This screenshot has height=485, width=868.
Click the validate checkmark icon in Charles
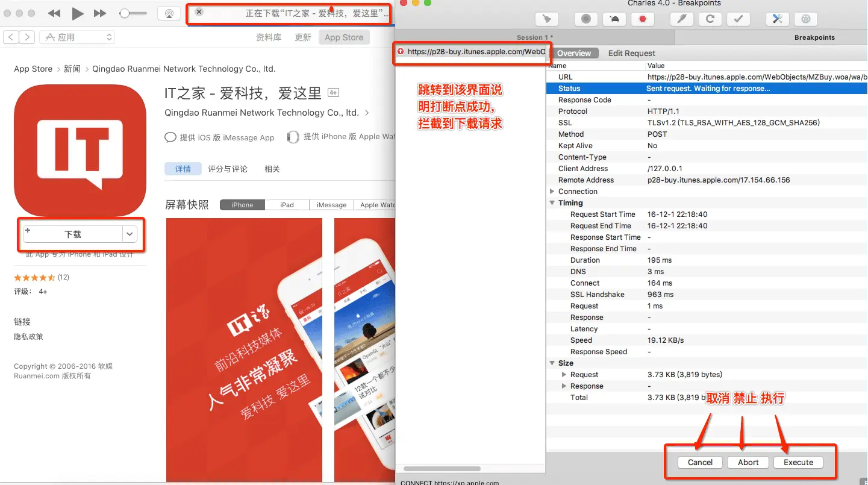point(738,19)
